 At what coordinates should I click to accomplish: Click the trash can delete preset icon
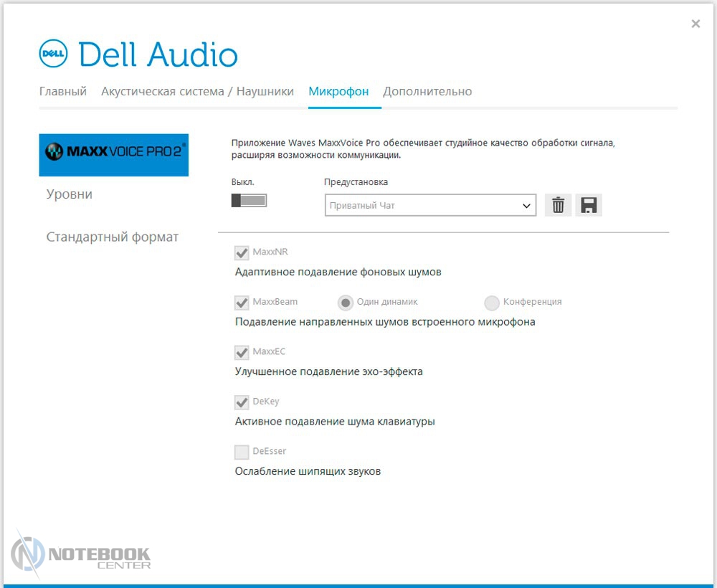click(x=559, y=206)
